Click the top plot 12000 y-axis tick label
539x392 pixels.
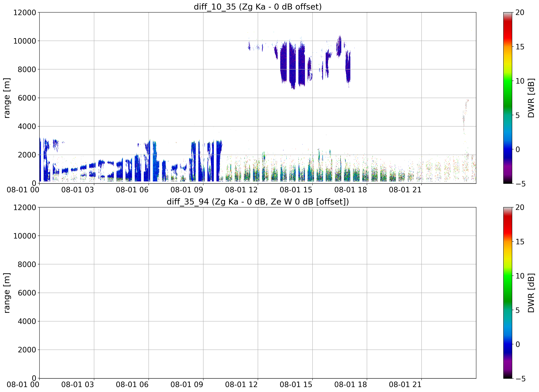click(x=25, y=12)
